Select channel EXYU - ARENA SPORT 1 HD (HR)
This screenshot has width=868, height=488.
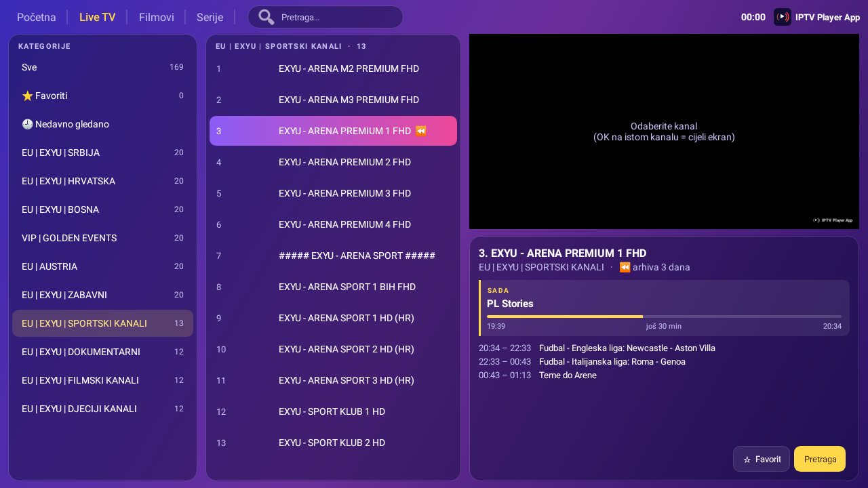[333, 318]
